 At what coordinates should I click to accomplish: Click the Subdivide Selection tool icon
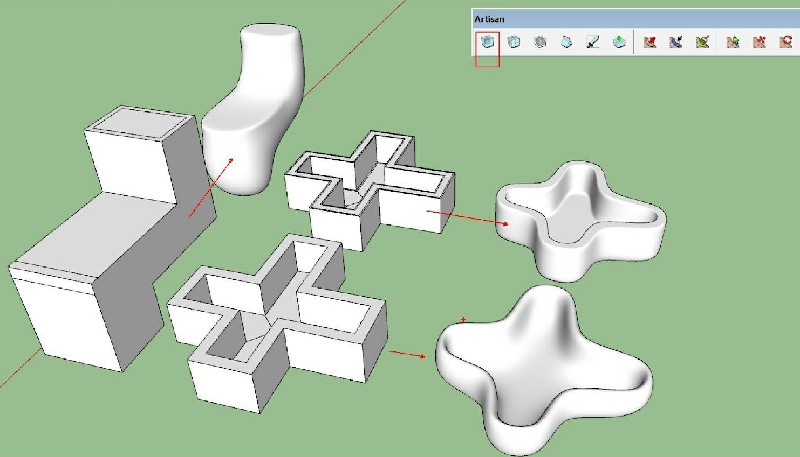click(514, 42)
